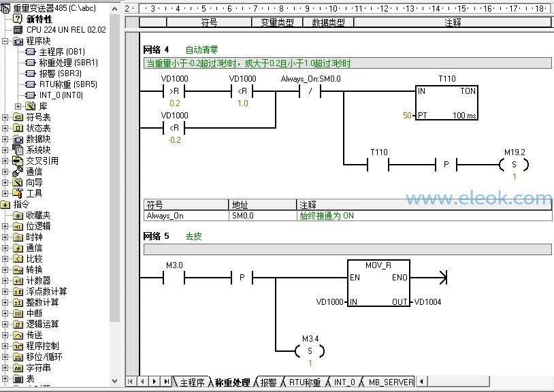Click the 工具 tools icon
Screen dimensions: 554x392
[18, 193]
